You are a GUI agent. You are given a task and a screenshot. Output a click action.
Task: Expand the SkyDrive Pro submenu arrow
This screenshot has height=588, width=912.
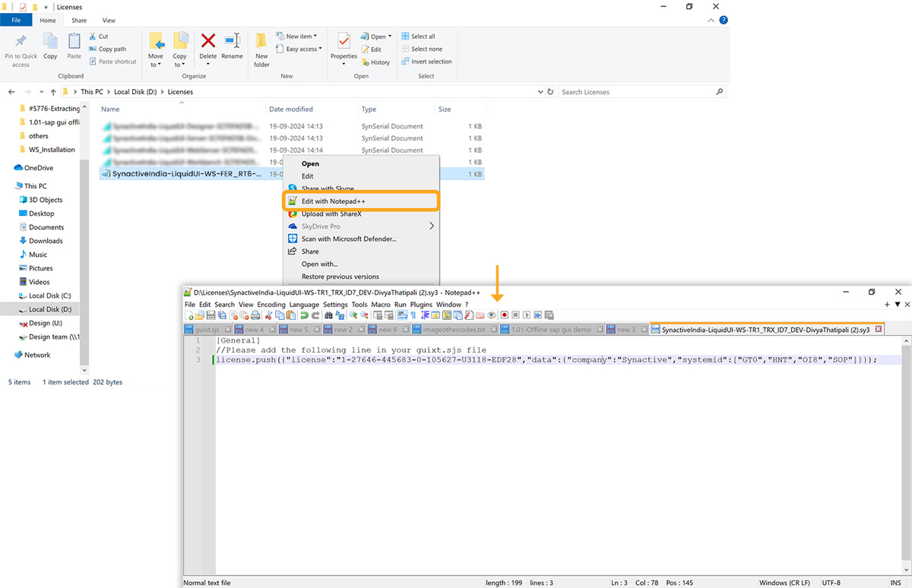coord(432,226)
